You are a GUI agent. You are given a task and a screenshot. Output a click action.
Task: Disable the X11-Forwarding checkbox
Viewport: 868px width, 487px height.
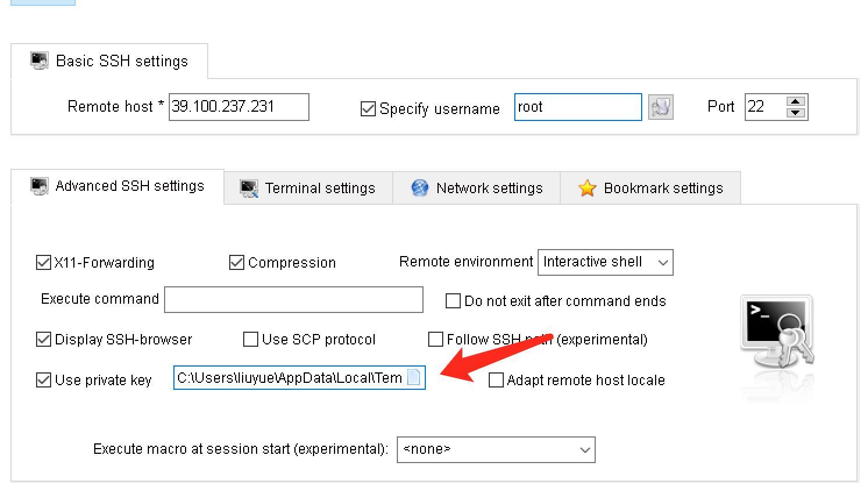[x=44, y=262]
